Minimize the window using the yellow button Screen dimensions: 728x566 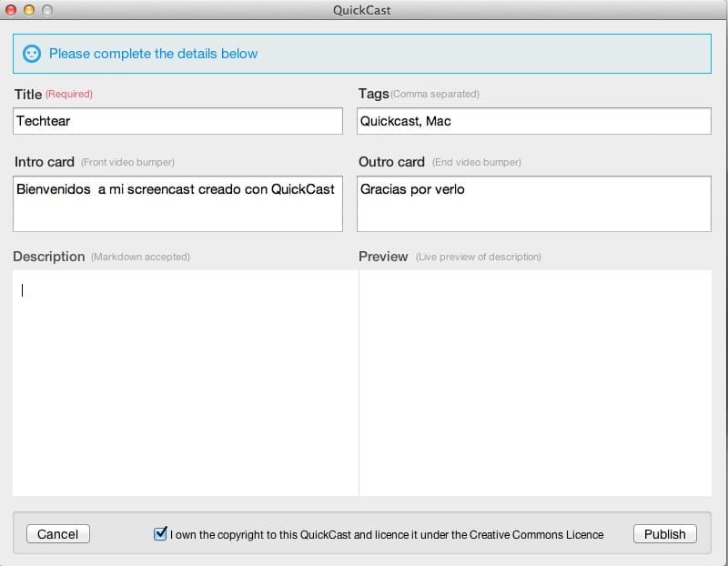tap(29, 10)
